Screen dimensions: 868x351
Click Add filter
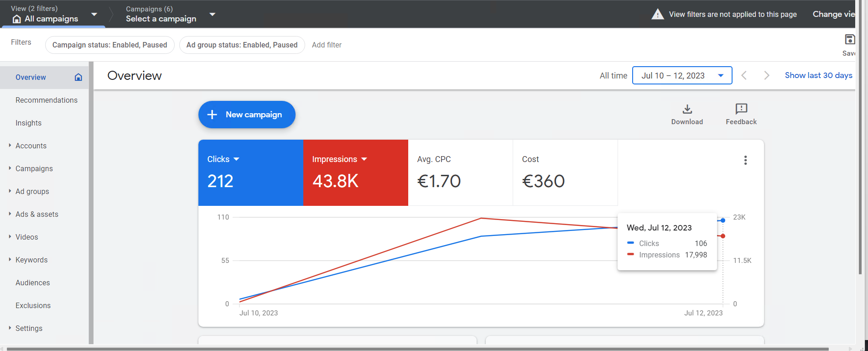click(327, 45)
